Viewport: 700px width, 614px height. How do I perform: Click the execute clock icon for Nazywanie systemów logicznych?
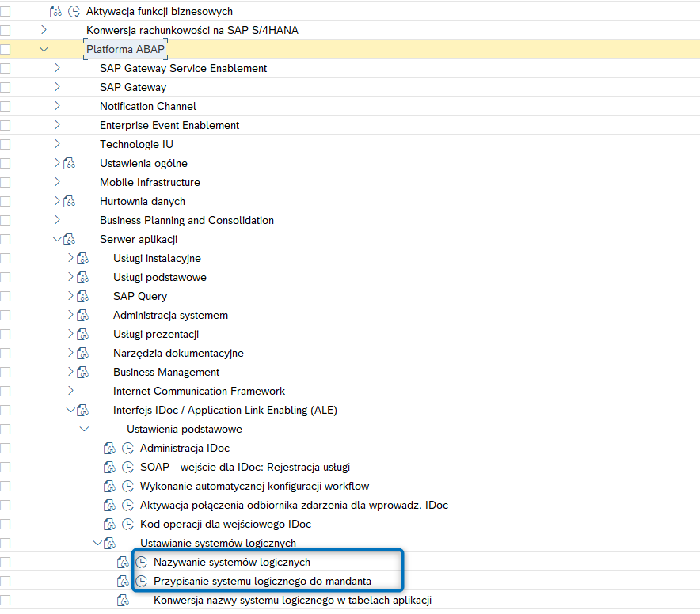(x=142, y=563)
